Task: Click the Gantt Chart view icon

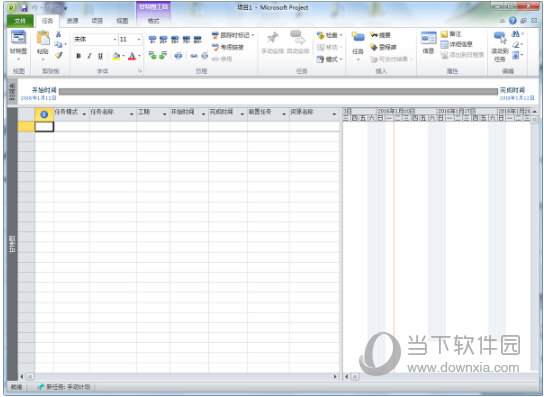Action: 18,37
